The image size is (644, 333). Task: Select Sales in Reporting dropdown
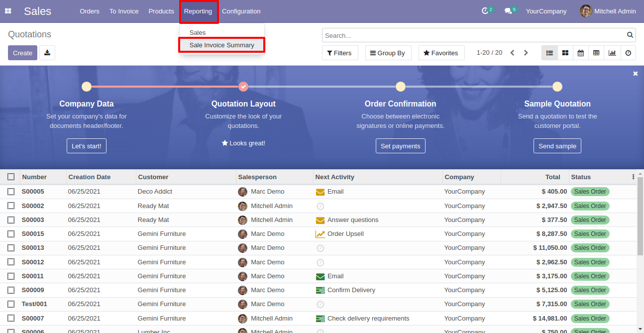click(198, 32)
